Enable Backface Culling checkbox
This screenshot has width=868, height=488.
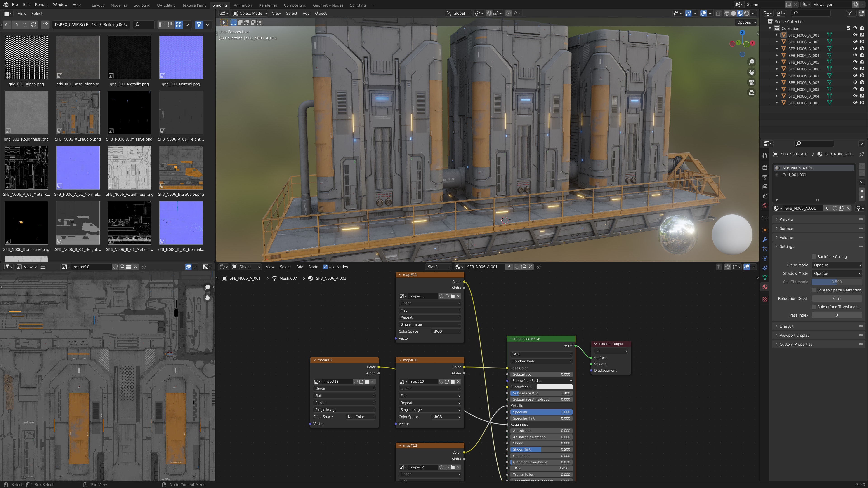tap(814, 257)
